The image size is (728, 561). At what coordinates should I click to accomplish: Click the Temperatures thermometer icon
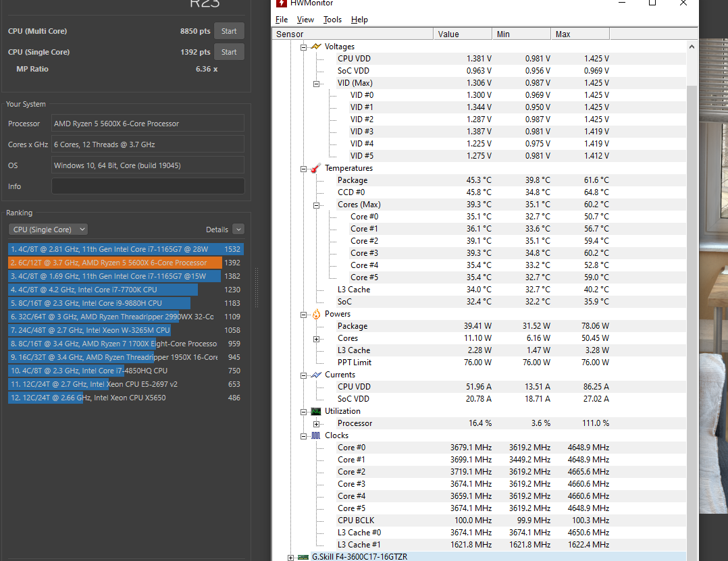[x=316, y=168]
